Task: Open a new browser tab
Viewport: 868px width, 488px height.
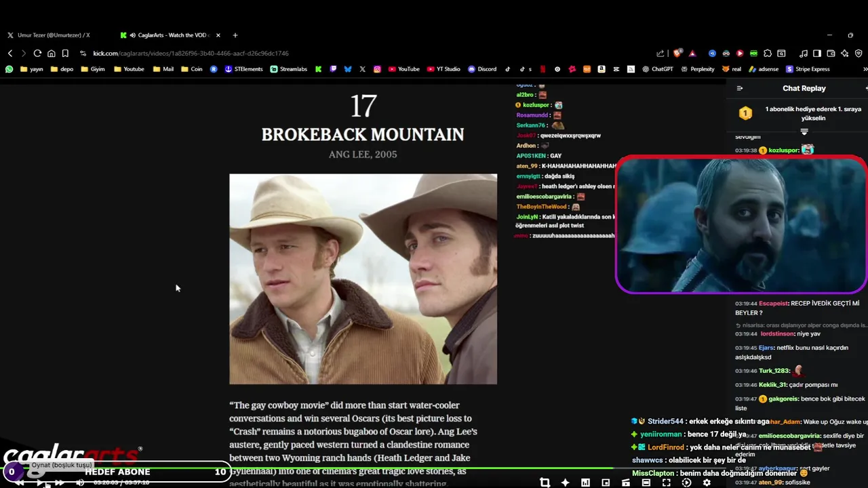Action: pyautogui.click(x=235, y=35)
